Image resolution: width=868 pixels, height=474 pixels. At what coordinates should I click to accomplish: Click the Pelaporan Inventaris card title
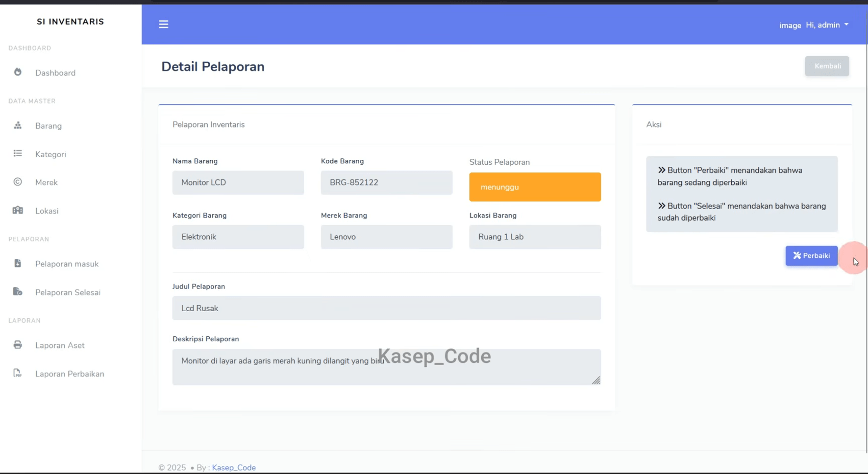click(x=208, y=124)
